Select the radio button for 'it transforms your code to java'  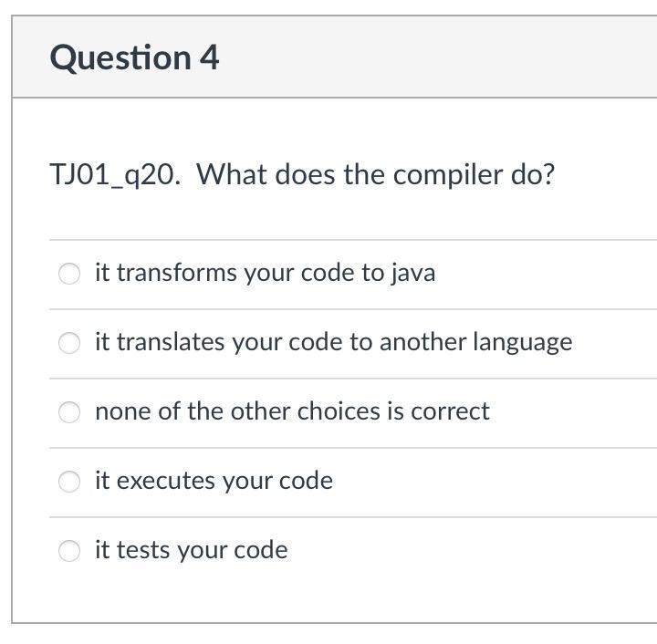69,274
